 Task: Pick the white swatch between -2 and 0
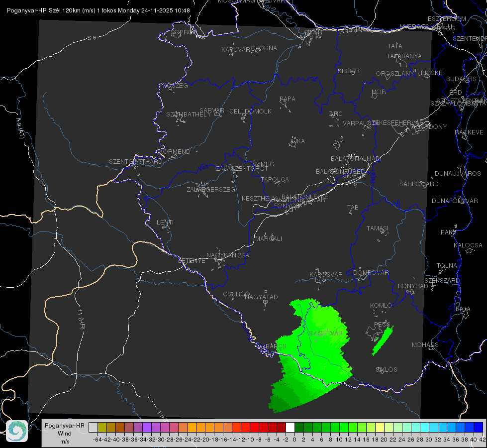pyautogui.click(x=290, y=427)
